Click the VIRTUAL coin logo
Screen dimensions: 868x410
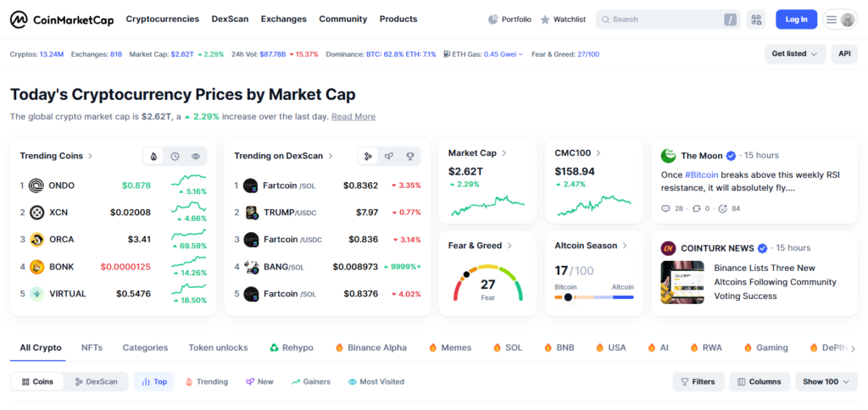tap(36, 294)
